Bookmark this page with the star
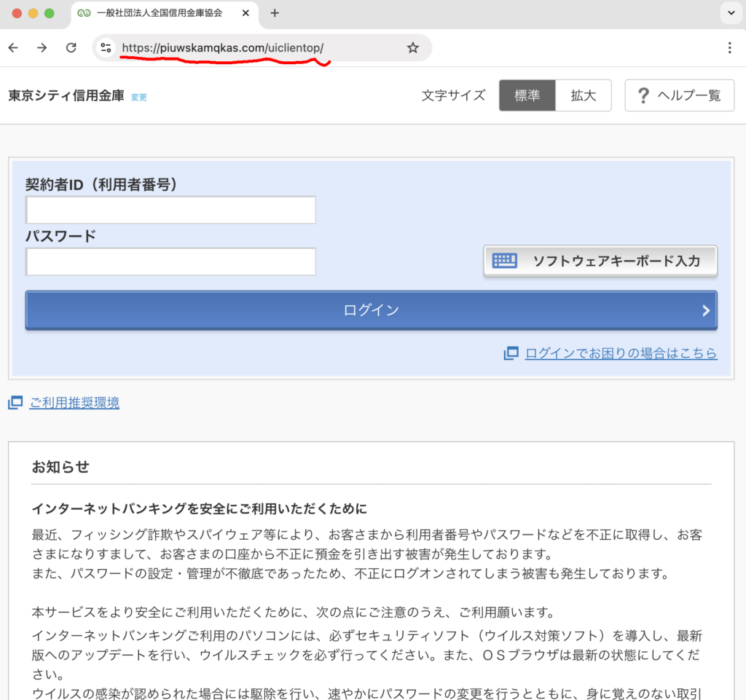 click(413, 48)
